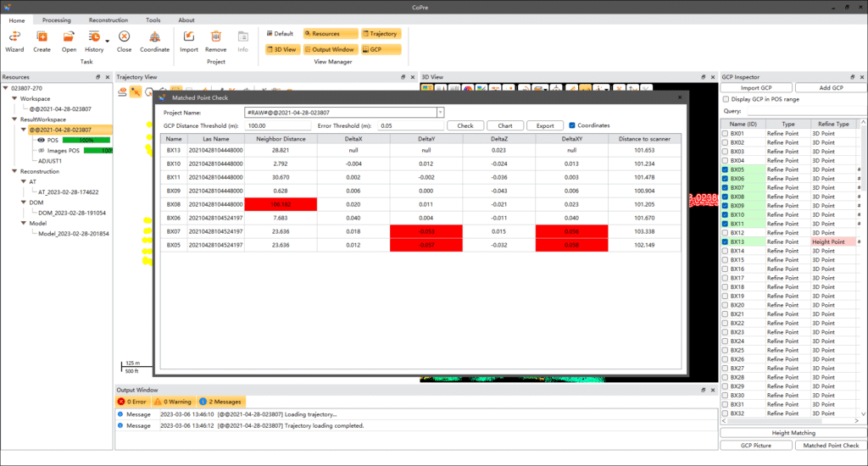Open the Tools ribbon tab
Viewport: 868px width, 466px height.
click(153, 19)
